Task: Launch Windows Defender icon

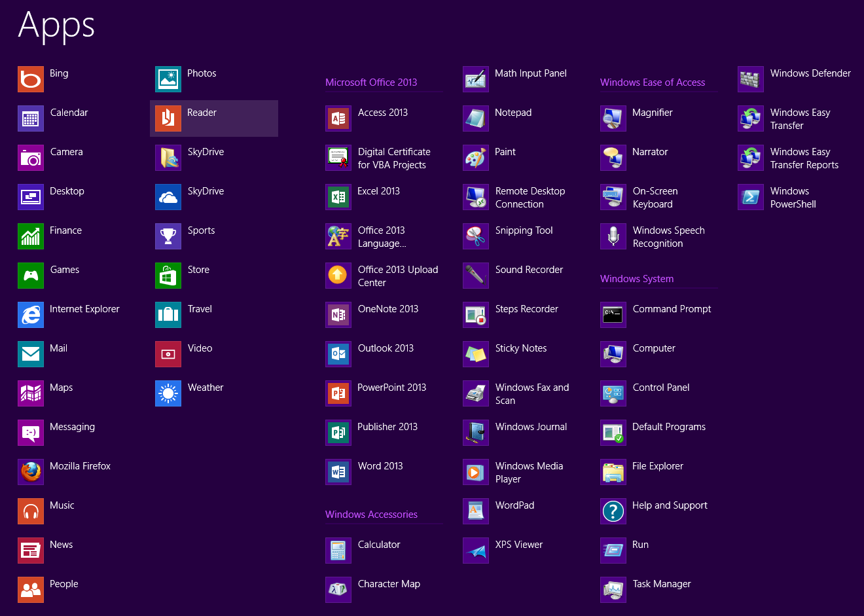Action: tap(751, 79)
